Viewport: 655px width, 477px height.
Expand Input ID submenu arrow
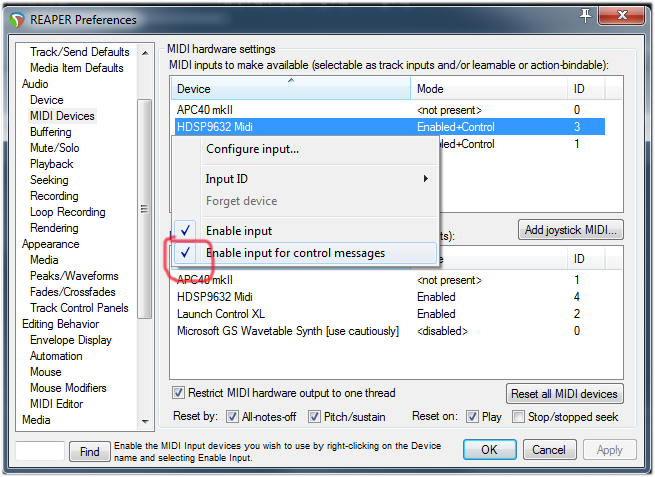tap(426, 179)
